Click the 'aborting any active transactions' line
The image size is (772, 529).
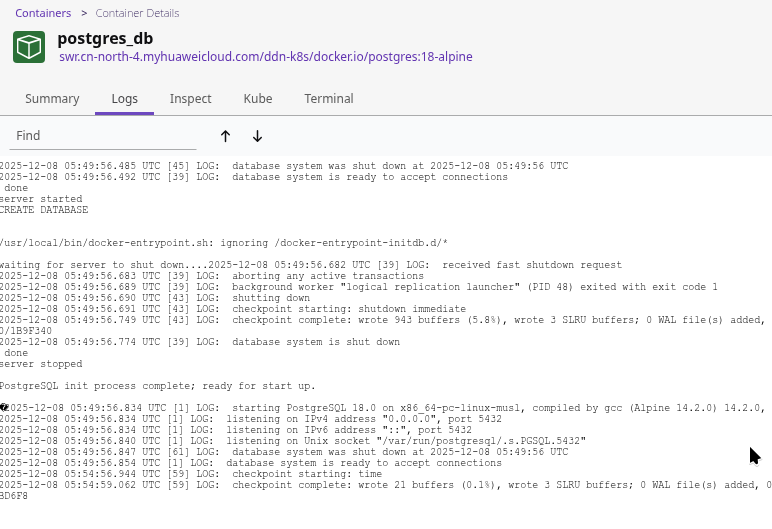coord(212,276)
